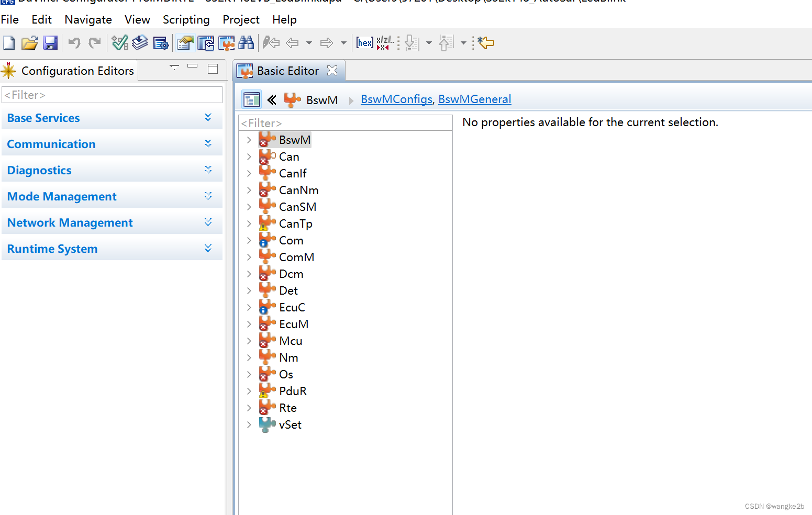The height and width of the screenshot is (515, 812).
Task: Click the stacked layers download toolbar icon
Action: coord(140,43)
